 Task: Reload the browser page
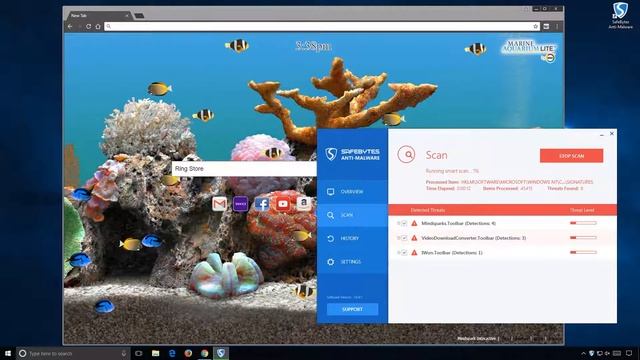click(88, 27)
